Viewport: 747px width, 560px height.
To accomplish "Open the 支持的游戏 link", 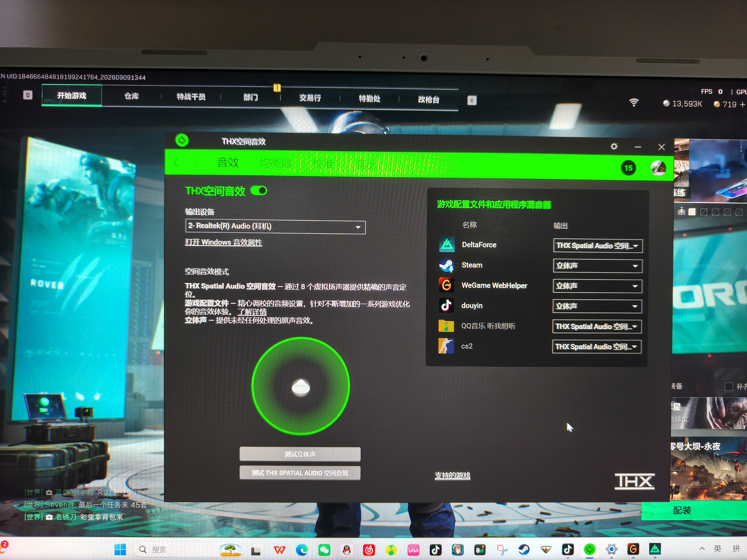I will click(452, 475).
